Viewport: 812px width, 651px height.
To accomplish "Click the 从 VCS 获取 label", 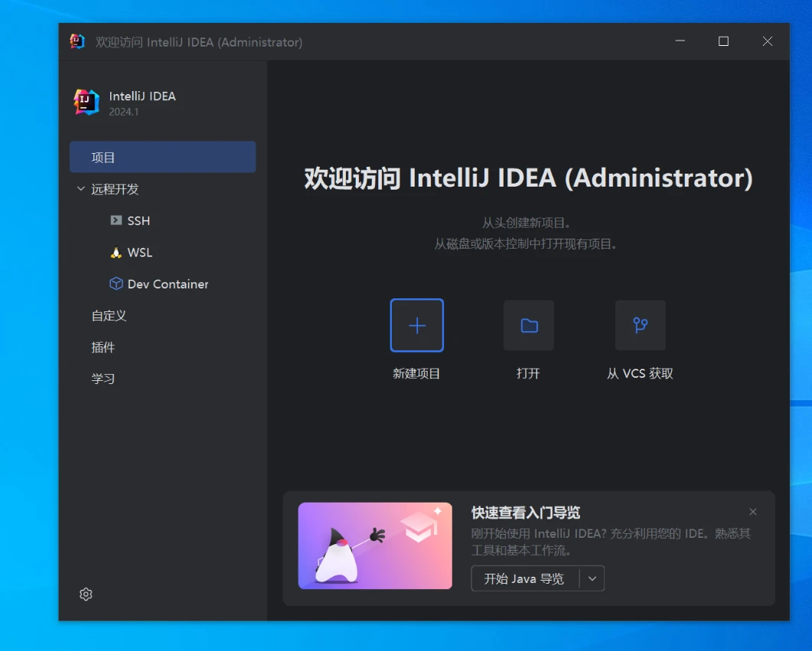I will (x=640, y=373).
